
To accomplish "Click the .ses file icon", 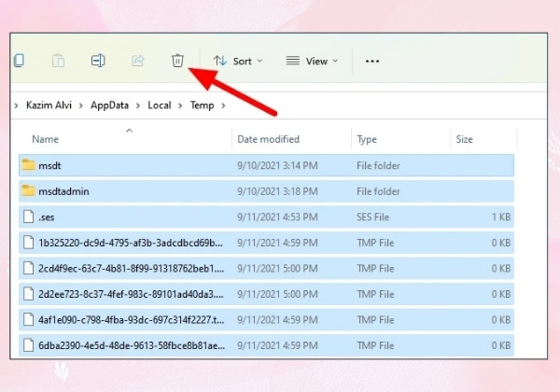I will [x=29, y=217].
